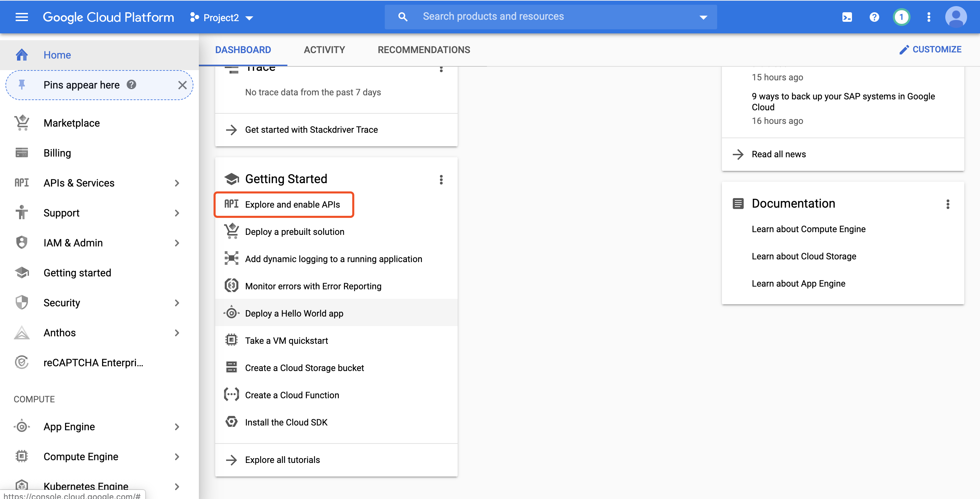Screen dimensions: 980x499
Task: Click Explore and enable APIs link
Action: coord(292,205)
